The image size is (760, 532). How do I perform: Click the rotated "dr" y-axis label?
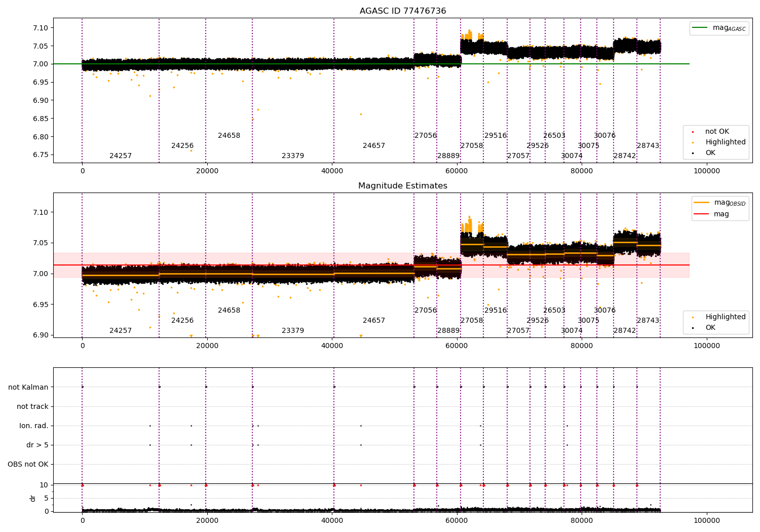point(33,499)
